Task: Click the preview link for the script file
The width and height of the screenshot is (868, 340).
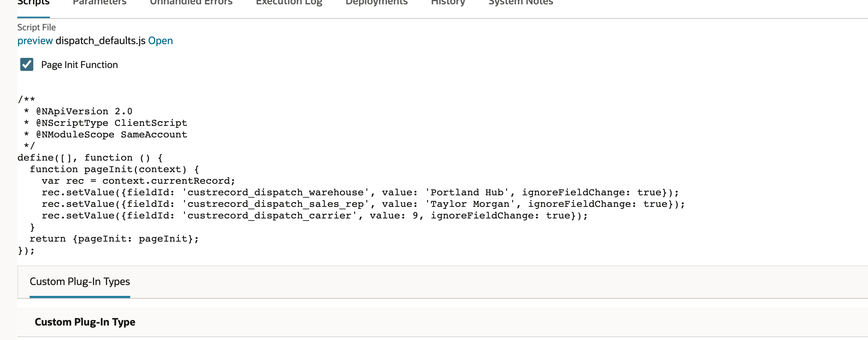Action: [x=35, y=41]
